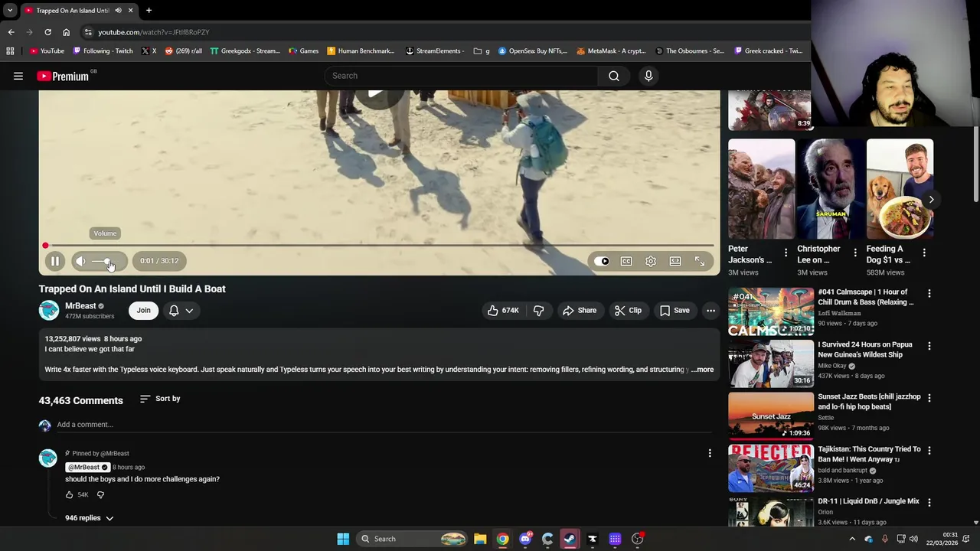Switch to theater mode view
Image resolution: width=980 pixels, height=551 pixels.
tap(675, 261)
